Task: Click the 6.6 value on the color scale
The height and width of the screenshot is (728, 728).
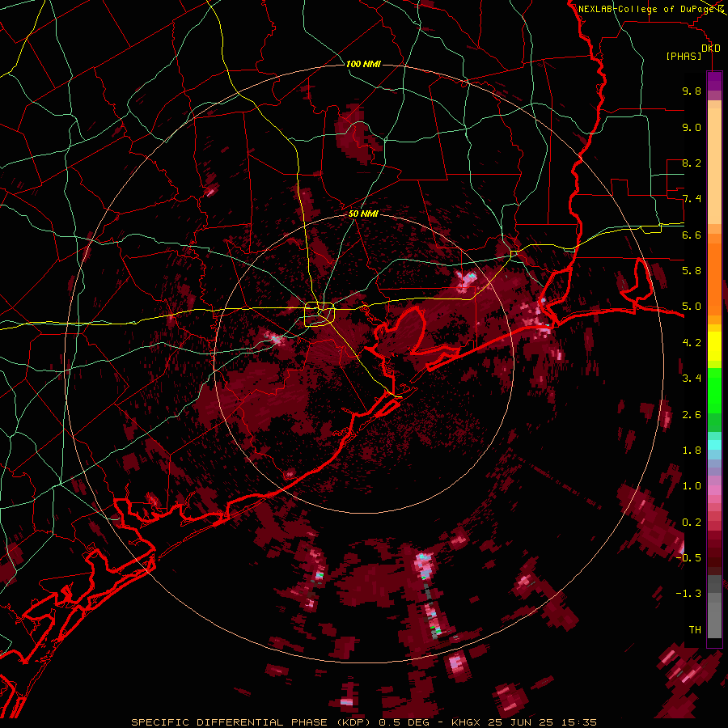Action: pos(692,235)
